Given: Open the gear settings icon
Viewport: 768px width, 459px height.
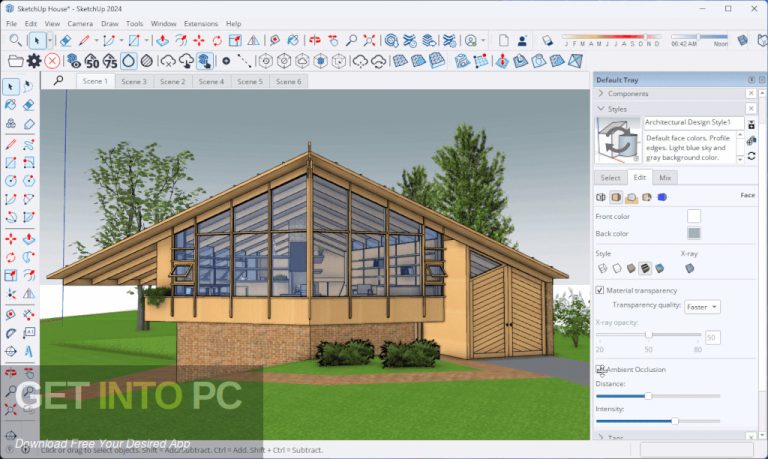Looking at the screenshot, I should click(34, 61).
